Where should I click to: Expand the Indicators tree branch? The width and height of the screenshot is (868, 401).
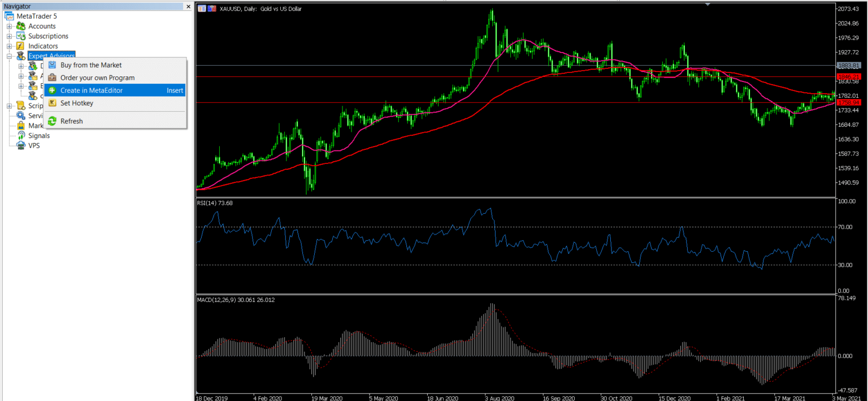click(x=8, y=46)
